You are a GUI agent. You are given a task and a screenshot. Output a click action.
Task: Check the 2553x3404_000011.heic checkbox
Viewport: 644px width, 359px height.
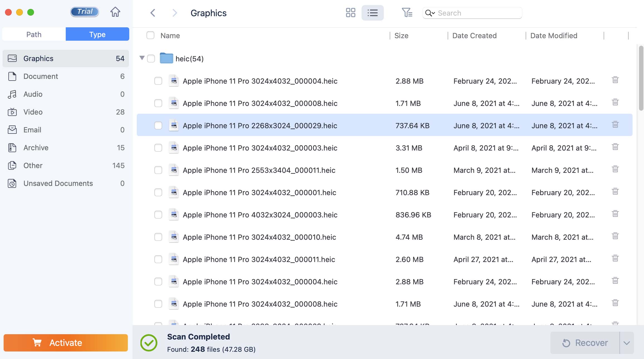pyautogui.click(x=158, y=170)
